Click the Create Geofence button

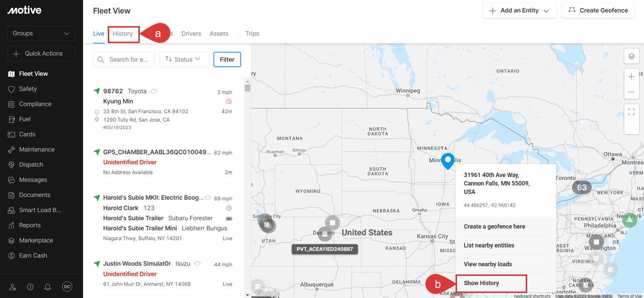[598, 11]
